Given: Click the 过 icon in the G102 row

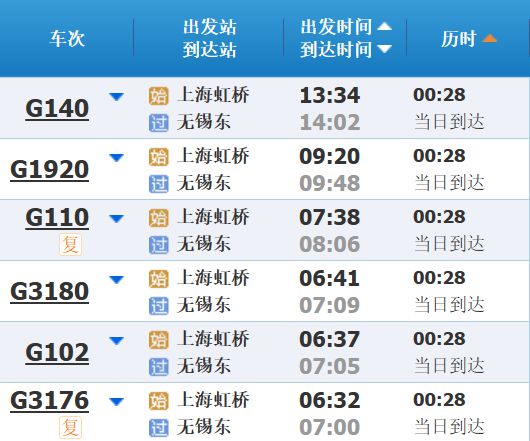Looking at the screenshot, I should [159, 367].
